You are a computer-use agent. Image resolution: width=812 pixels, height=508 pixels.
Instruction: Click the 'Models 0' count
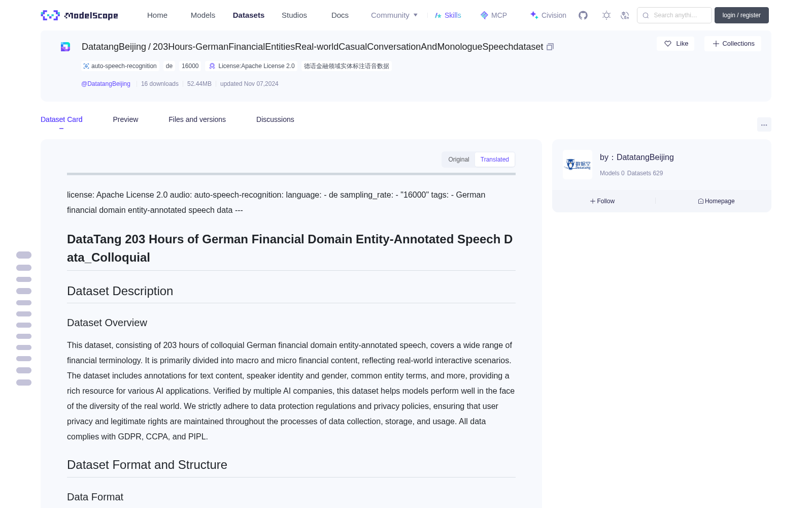point(612,173)
